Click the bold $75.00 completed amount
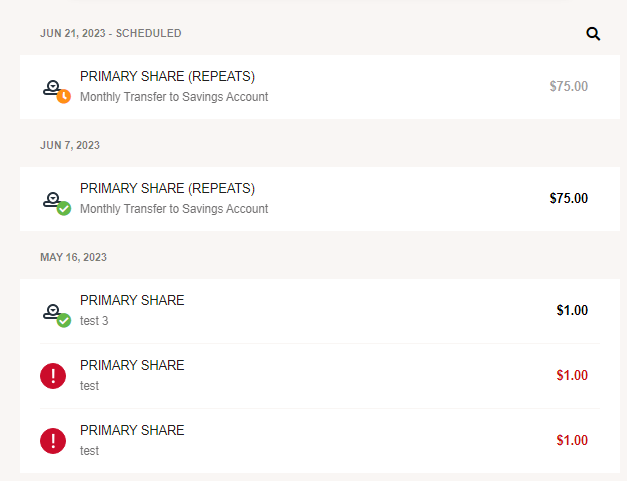 [569, 198]
